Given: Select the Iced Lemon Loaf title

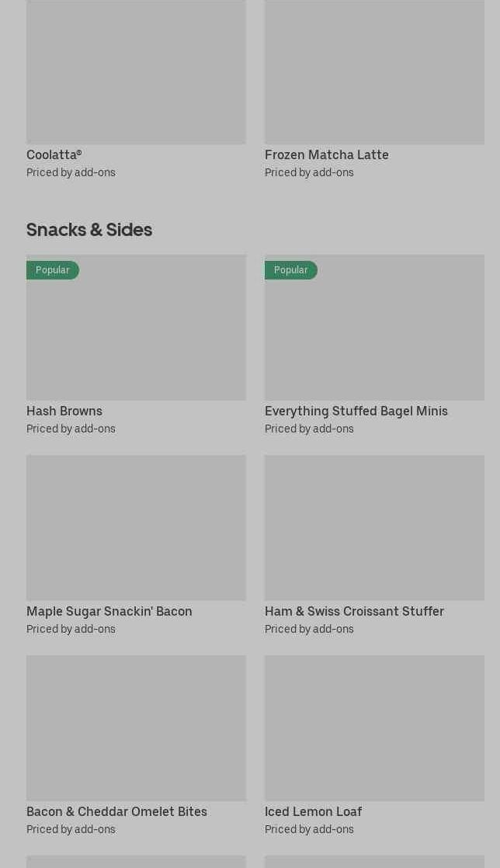Looking at the screenshot, I should point(313,811).
